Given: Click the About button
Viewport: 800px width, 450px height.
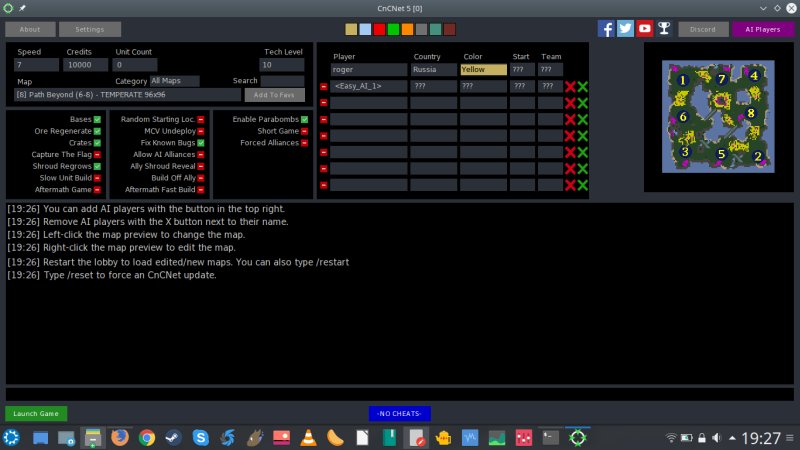Looking at the screenshot, I should point(30,29).
